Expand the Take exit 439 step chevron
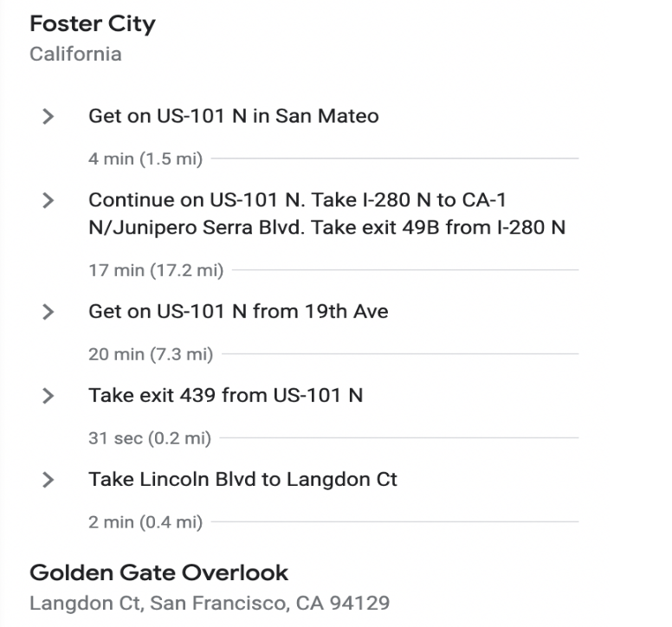 pos(48,396)
